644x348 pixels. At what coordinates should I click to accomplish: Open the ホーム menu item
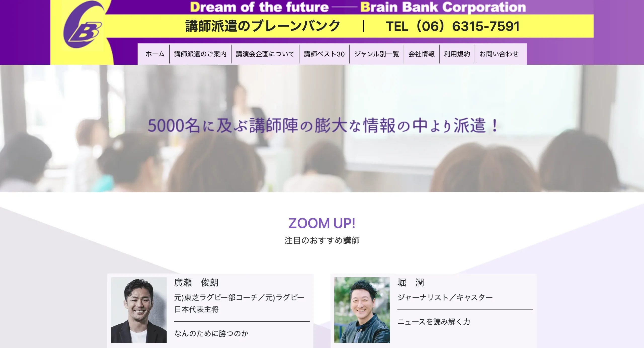(155, 54)
